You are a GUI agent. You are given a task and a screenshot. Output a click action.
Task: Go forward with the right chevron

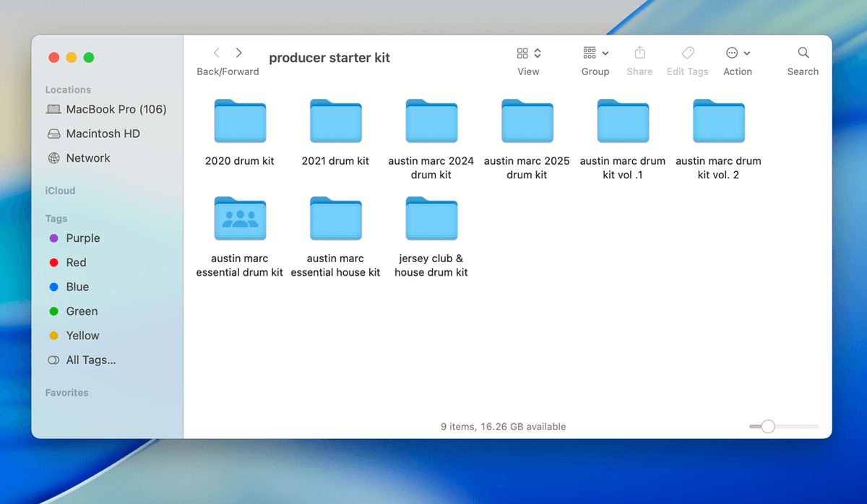pyautogui.click(x=239, y=53)
